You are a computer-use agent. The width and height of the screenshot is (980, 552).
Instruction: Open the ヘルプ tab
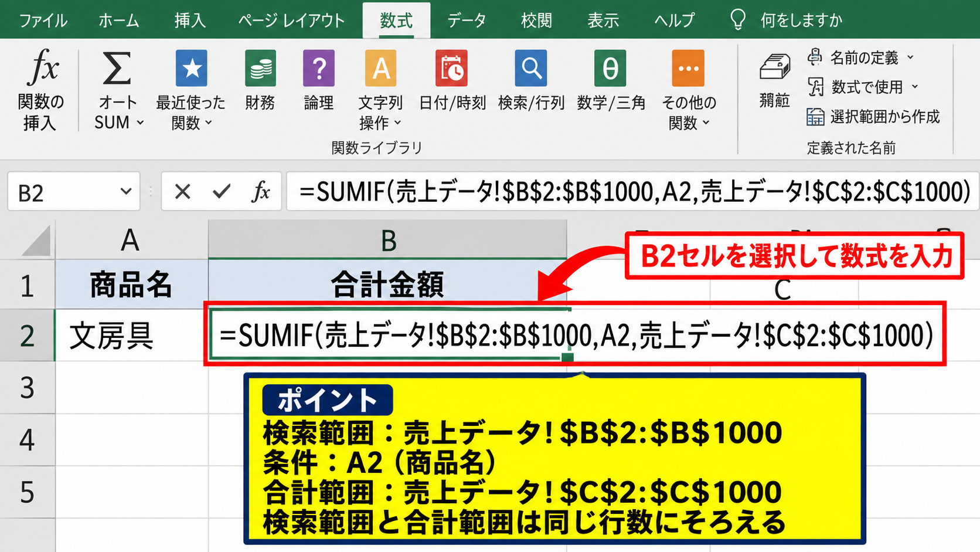675,21
